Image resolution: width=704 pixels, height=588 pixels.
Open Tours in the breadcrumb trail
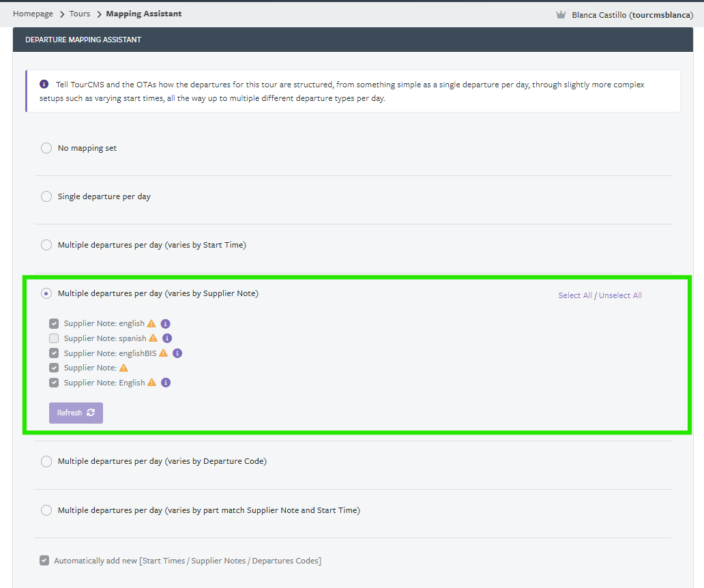click(79, 14)
